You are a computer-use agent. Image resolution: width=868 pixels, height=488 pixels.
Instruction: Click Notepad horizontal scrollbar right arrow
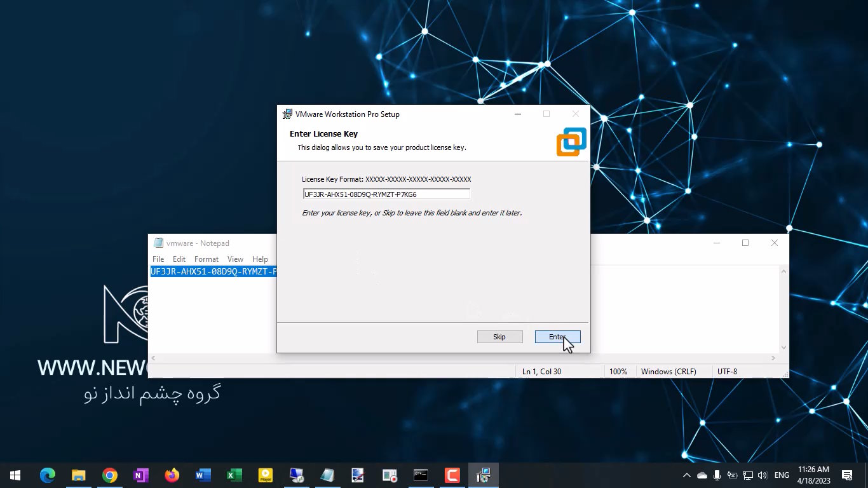click(x=773, y=358)
